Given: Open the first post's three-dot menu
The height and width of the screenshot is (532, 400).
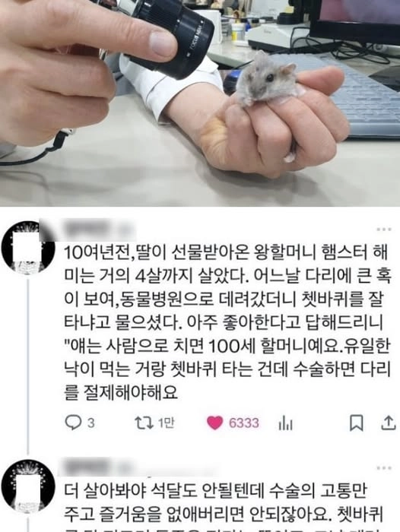Looking at the screenshot, I should click(384, 230).
